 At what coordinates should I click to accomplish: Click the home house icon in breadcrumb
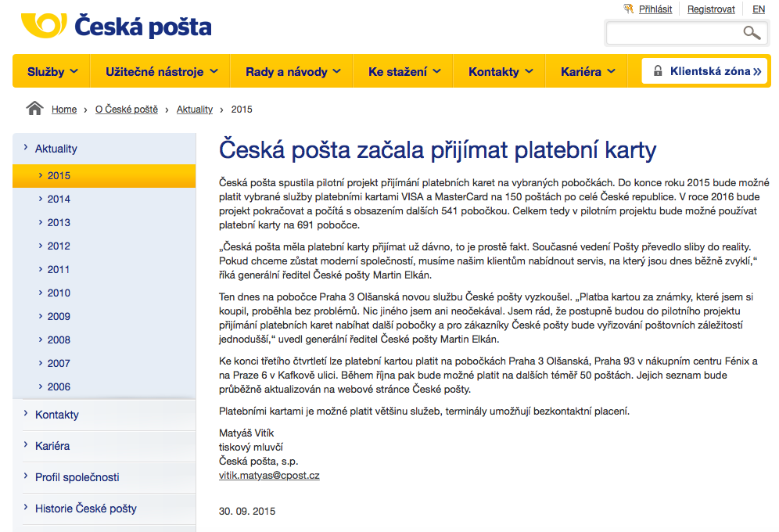tap(34, 108)
